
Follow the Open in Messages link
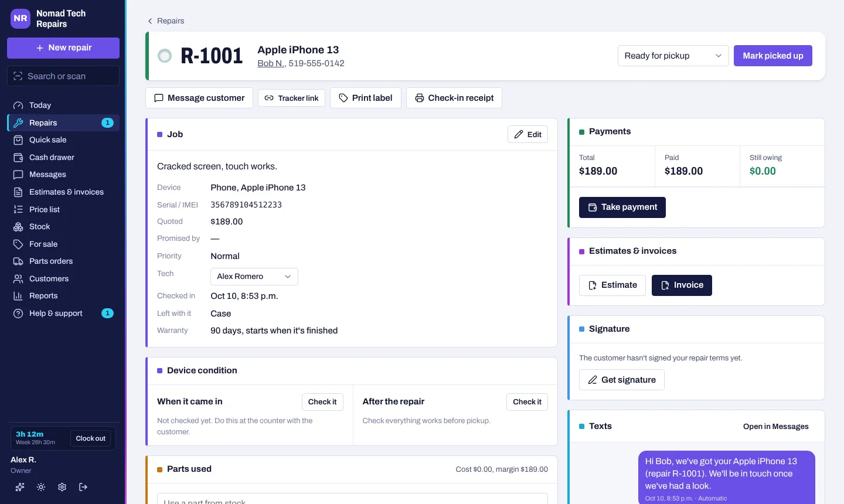pos(776,427)
